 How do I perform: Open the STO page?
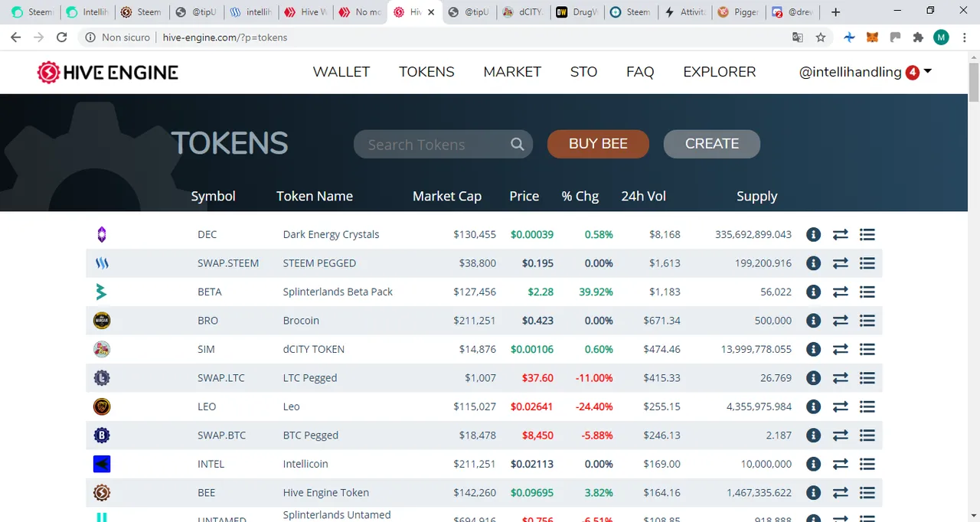583,72
